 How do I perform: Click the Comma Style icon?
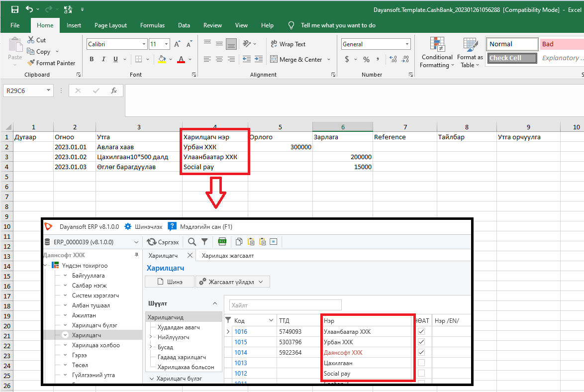(378, 59)
